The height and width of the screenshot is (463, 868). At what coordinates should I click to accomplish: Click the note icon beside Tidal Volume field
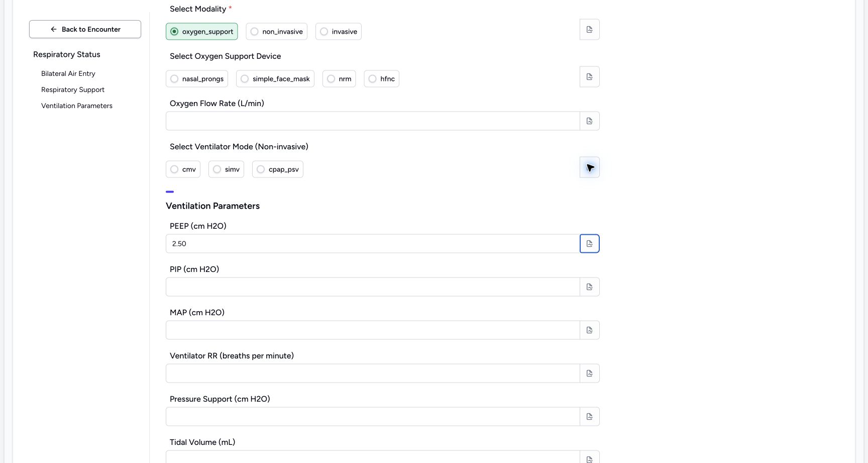pyautogui.click(x=590, y=458)
